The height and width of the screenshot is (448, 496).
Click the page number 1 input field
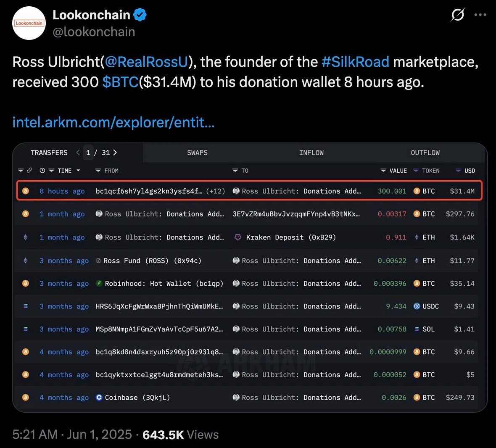[x=88, y=153]
